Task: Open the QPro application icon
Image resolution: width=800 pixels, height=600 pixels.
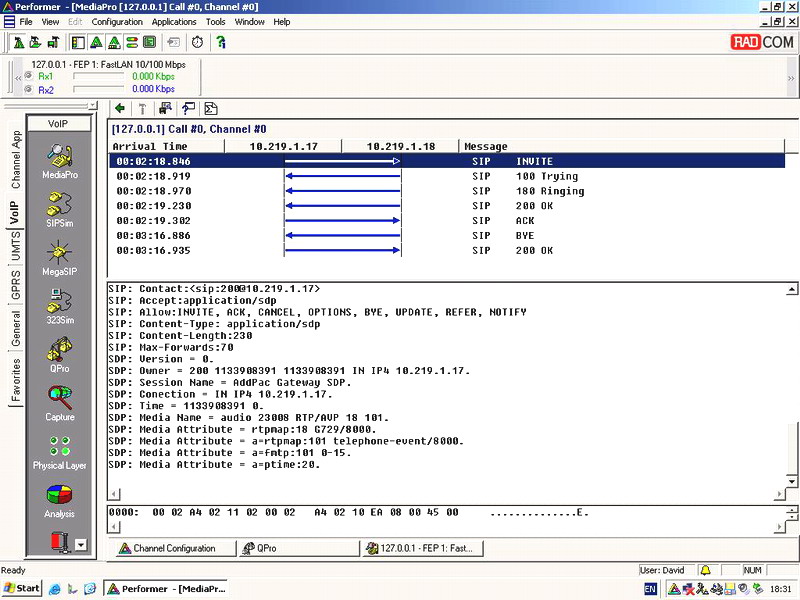Action: click(x=60, y=349)
